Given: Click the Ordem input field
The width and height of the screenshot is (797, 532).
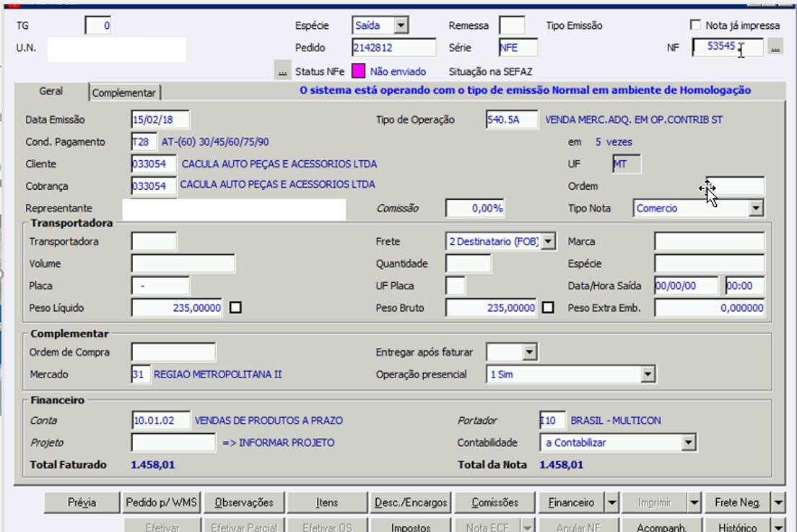Looking at the screenshot, I should pyautogui.click(x=735, y=186).
